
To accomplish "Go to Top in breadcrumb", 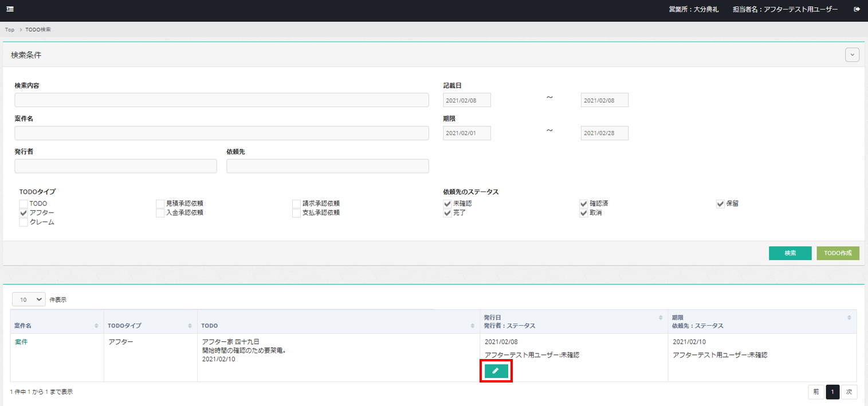I will pyautogui.click(x=10, y=29).
